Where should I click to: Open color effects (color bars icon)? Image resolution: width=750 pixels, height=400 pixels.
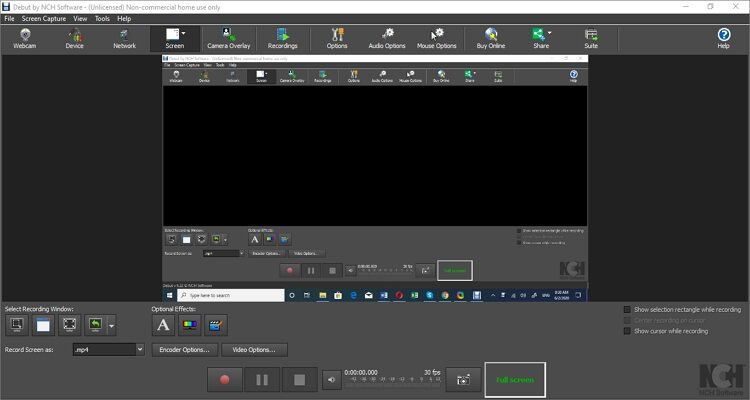click(x=189, y=325)
